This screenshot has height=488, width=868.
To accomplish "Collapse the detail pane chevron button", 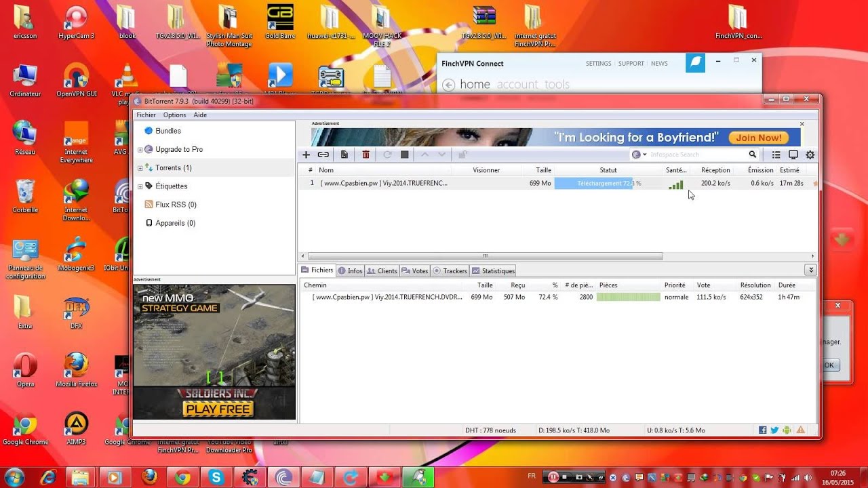I will coord(810,270).
